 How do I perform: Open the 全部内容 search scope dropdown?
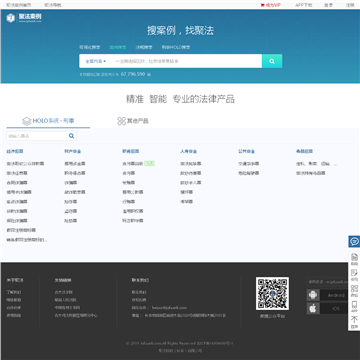[96, 61]
